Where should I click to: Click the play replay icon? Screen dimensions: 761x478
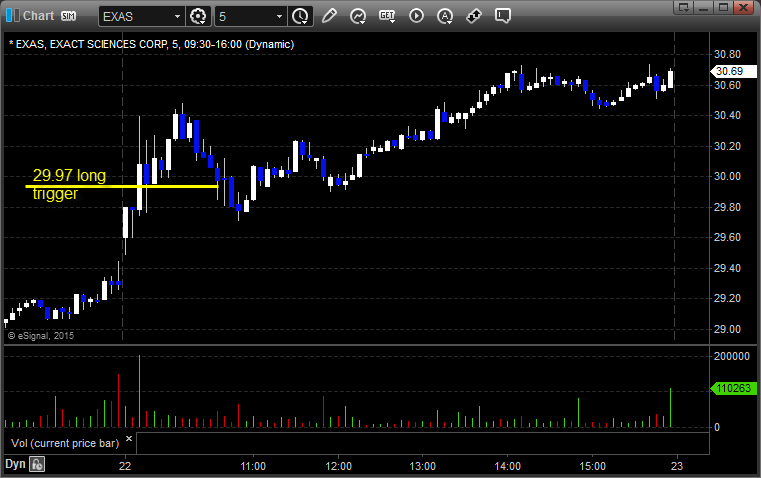(416, 16)
